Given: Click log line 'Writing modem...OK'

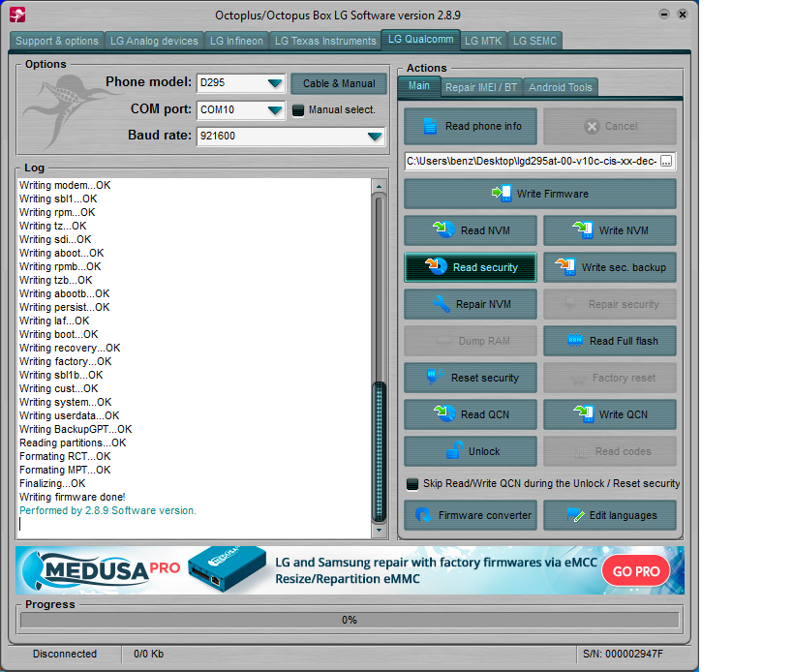Looking at the screenshot, I should pyautogui.click(x=65, y=185).
